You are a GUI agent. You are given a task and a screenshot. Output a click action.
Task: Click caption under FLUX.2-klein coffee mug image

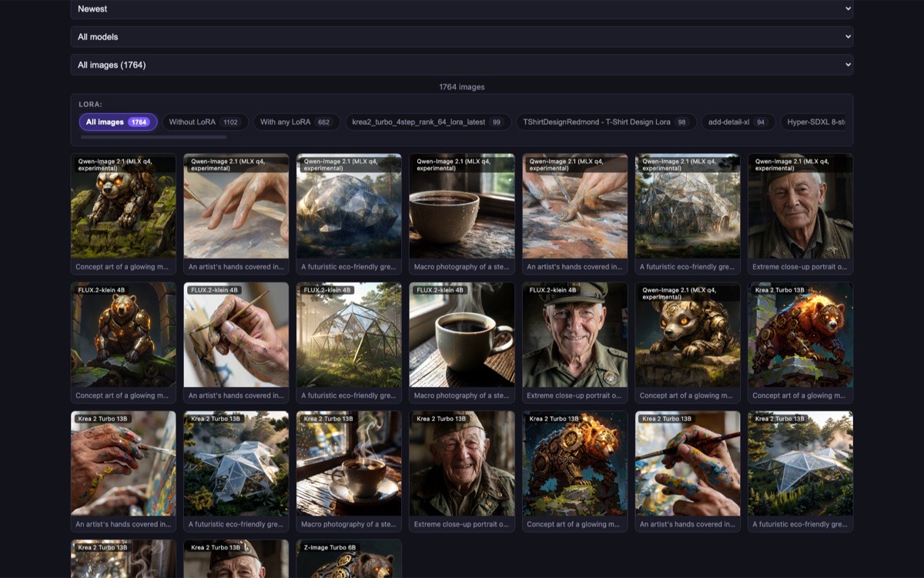tap(462, 396)
